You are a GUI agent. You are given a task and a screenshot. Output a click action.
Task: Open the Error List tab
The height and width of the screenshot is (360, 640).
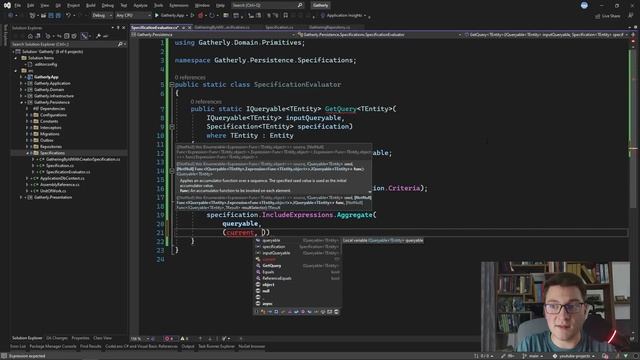point(18,347)
